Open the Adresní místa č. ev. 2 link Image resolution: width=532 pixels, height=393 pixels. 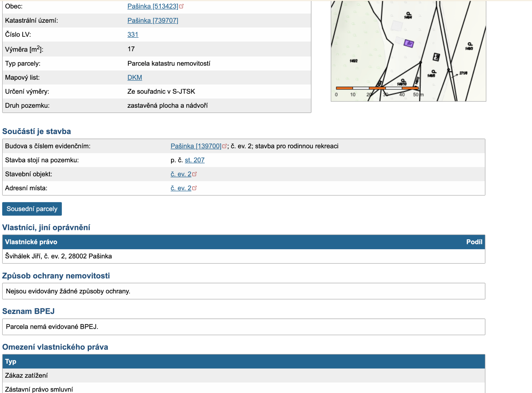(x=181, y=188)
